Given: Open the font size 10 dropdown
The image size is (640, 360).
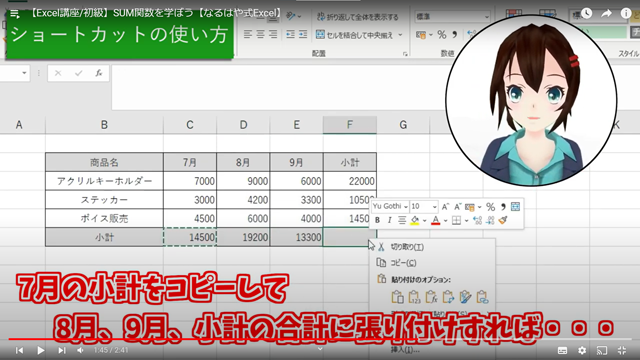Looking at the screenshot, I should coord(424,206).
